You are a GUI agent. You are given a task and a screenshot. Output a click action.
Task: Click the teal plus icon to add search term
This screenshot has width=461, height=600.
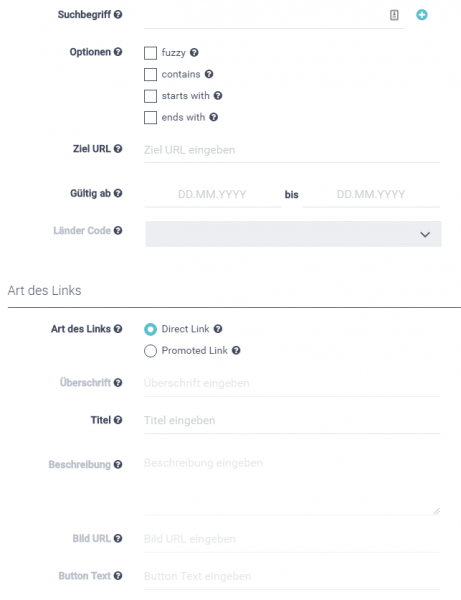click(422, 15)
